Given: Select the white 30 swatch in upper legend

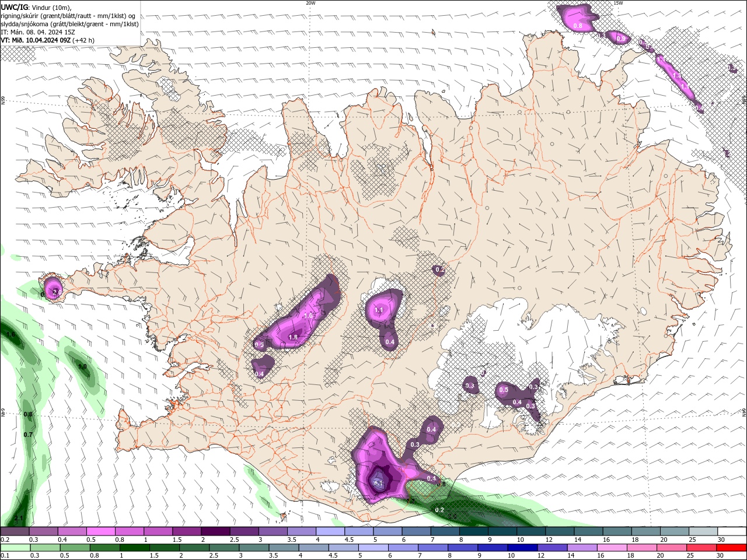Looking at the screenshot, I should (x=732, y=531).
